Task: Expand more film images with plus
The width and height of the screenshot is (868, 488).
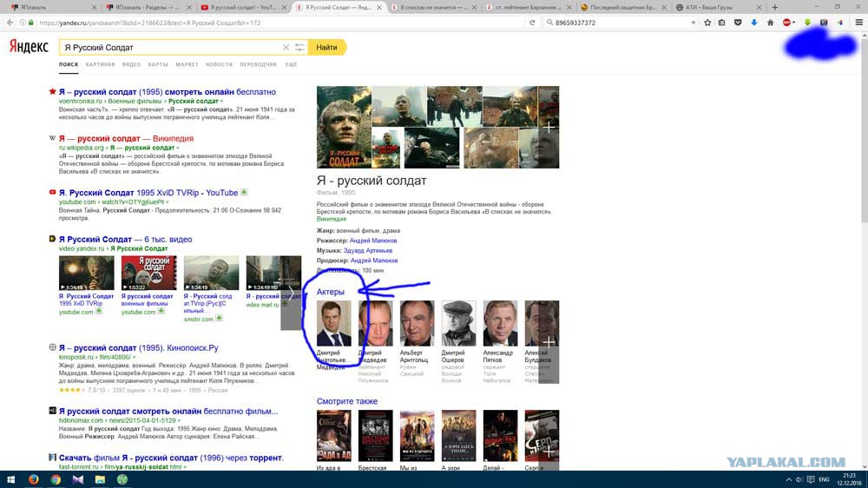Action: pos(549,127)
